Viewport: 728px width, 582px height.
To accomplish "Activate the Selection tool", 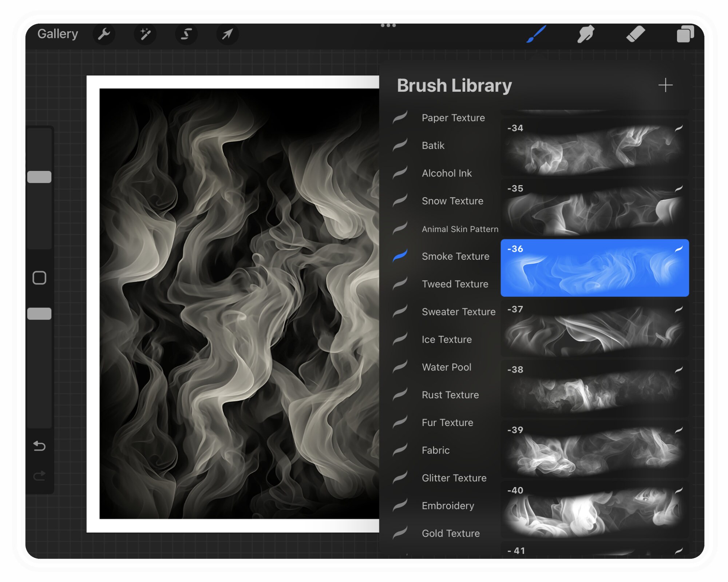I will click(x=186, y=34).
